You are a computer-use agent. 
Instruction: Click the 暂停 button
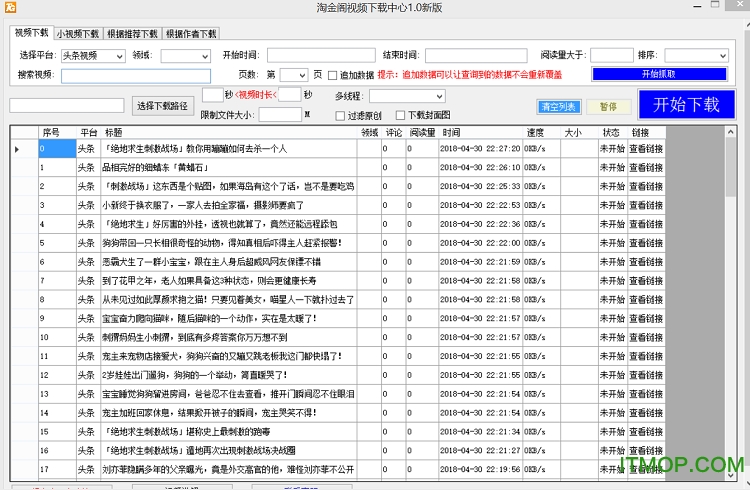point(608,107)
